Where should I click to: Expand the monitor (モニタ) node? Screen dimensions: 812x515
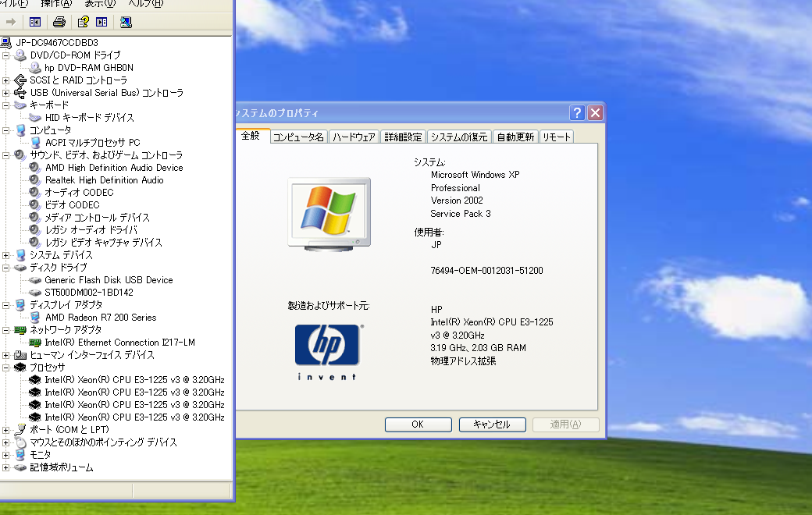click(x=5, y=455)
